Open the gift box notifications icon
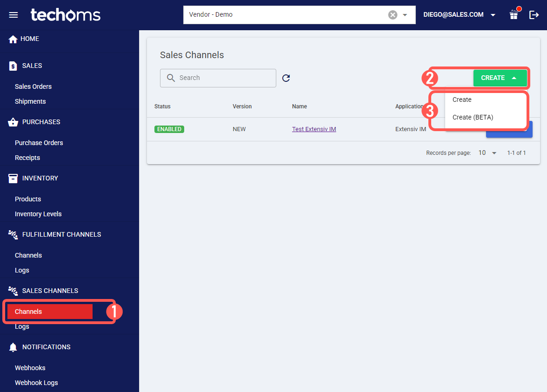 (514, 15)
